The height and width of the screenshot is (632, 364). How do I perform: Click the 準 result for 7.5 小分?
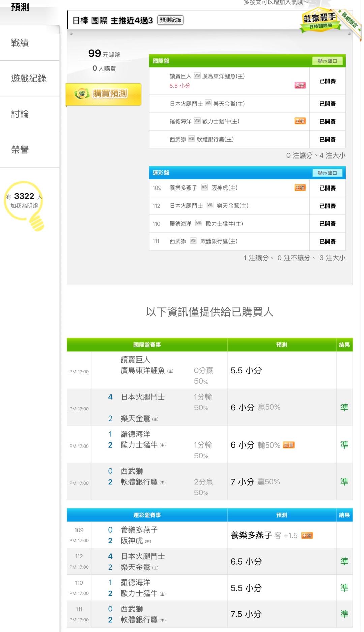[x=344, y=614]
